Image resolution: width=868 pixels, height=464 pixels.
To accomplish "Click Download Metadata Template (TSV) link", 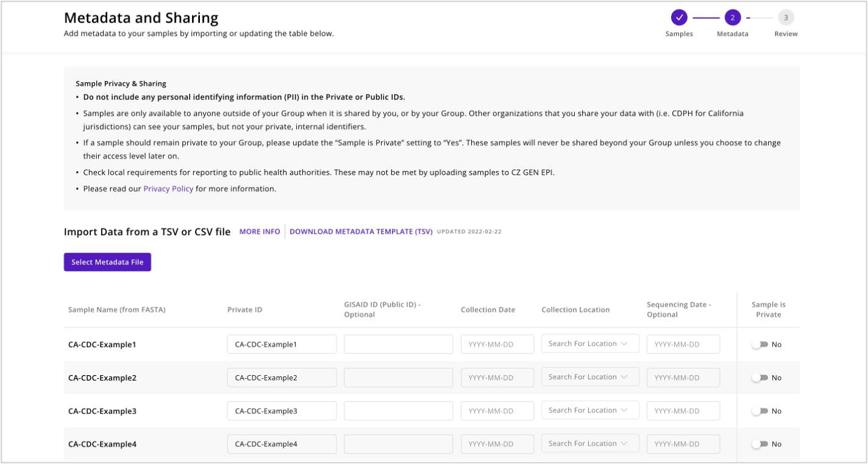I will point(361,231).
